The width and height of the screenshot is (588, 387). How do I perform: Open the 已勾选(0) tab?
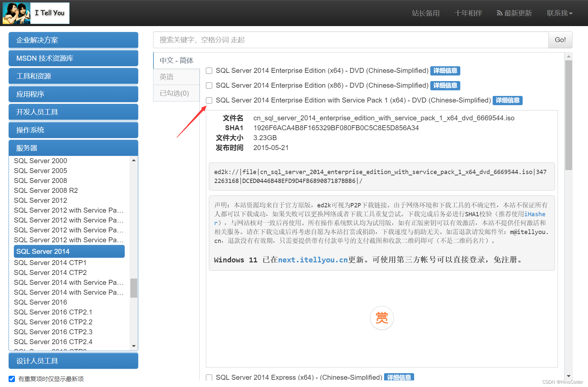pyautogui.click(x=177, y=93)
